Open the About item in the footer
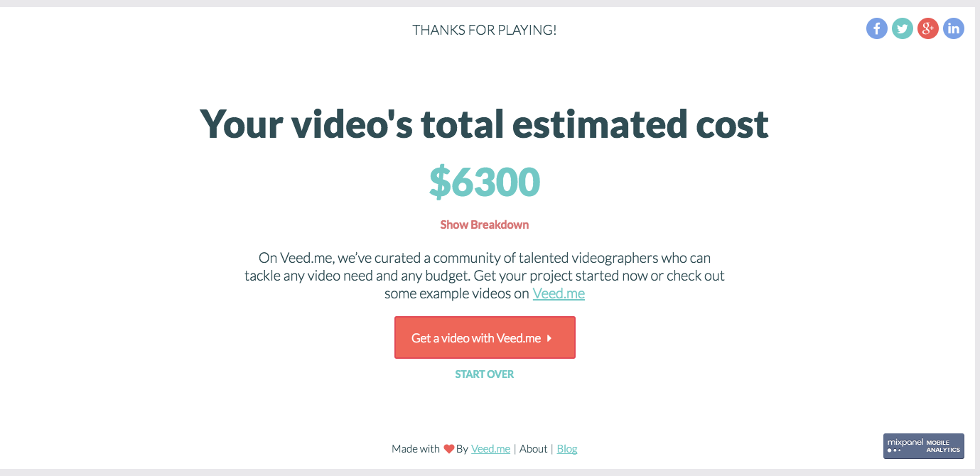Screen dimensions: 980x476 pyautogui.click(x=533, y=449)
